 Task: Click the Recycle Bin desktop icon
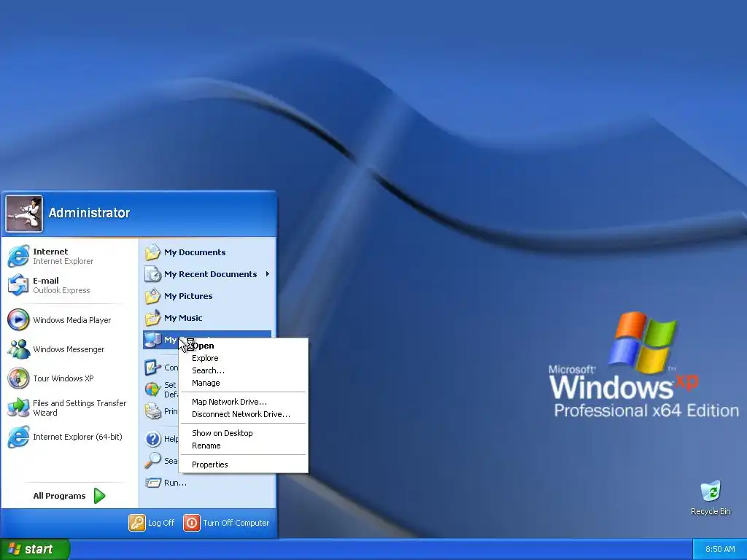pyautogui.click(x=711, y=491)
